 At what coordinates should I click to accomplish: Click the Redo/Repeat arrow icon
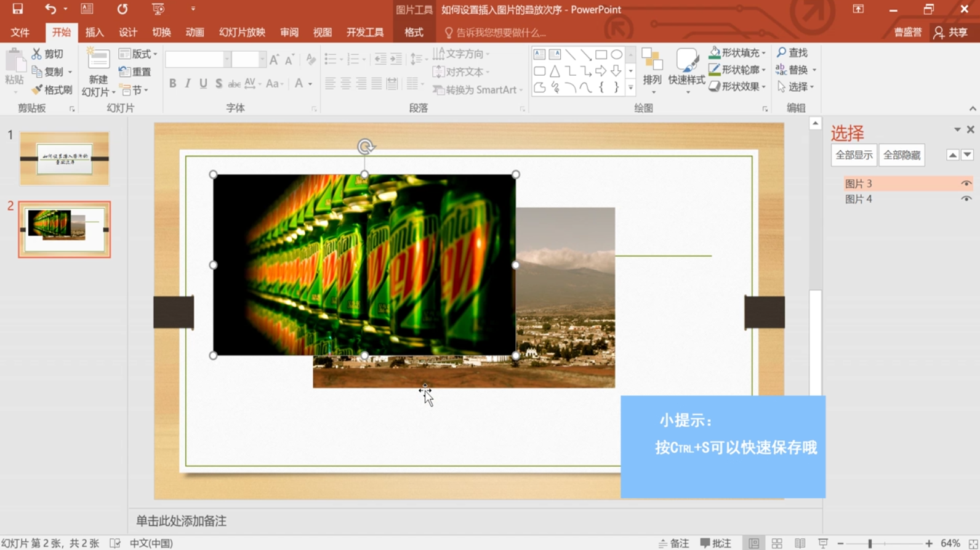122,9
